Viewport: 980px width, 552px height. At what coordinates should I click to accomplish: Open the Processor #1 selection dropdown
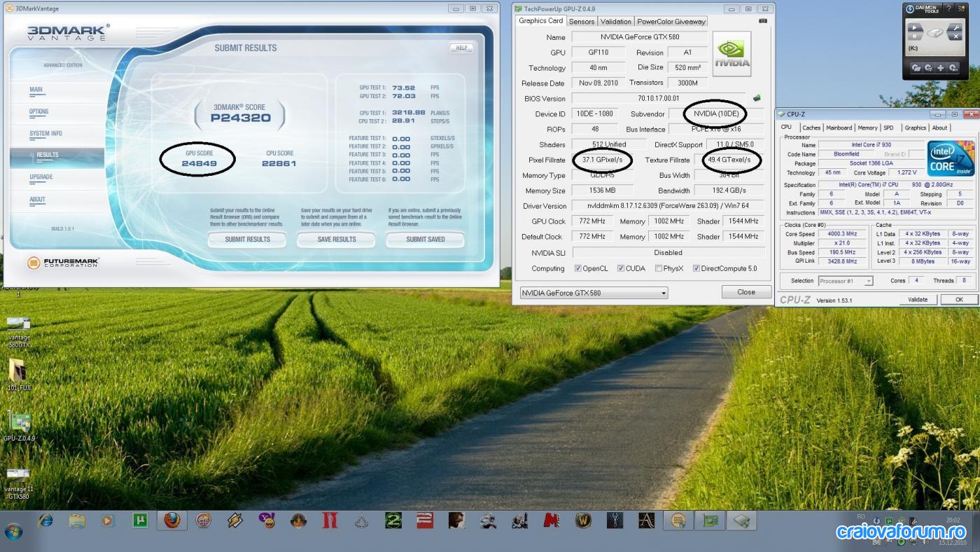[846, 281]
